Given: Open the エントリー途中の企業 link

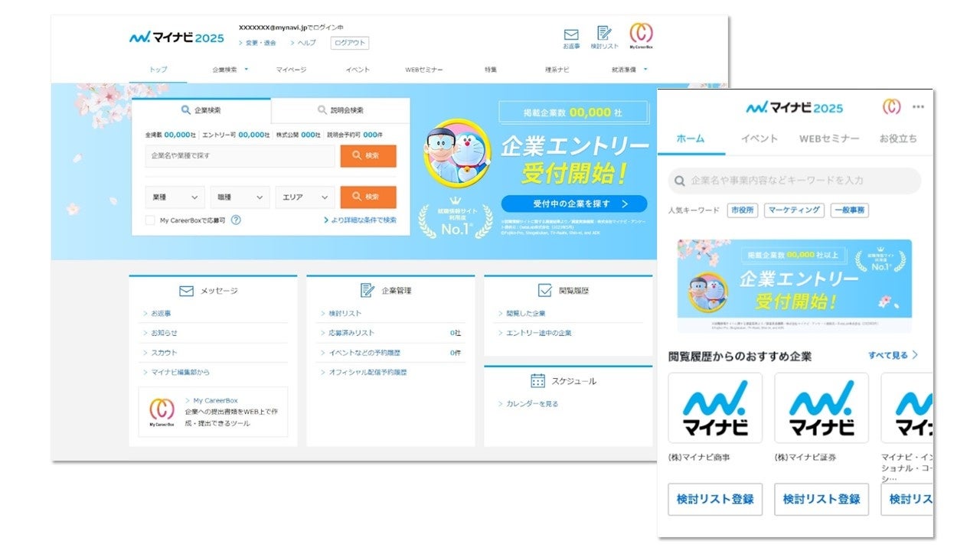Looking at the screenshot, I should tap(534, 333).
